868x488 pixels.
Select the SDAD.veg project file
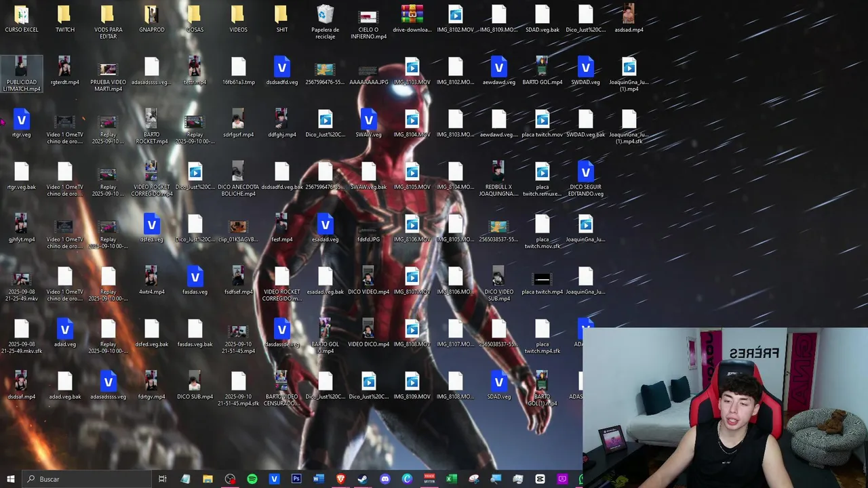click(x=498, y=386)
